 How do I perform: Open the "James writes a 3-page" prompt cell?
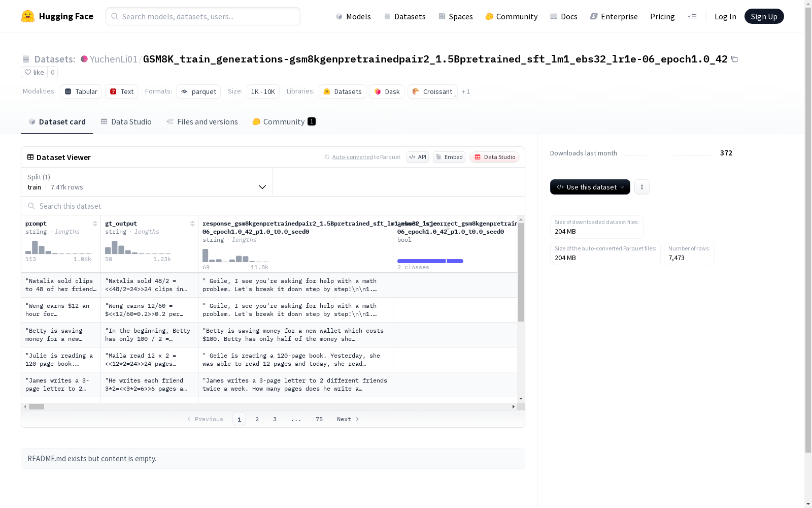[x=61, y=385]
